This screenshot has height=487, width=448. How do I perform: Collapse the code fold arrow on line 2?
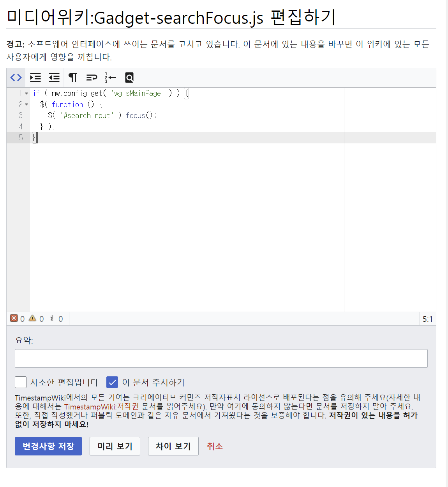tap(26, 104)
